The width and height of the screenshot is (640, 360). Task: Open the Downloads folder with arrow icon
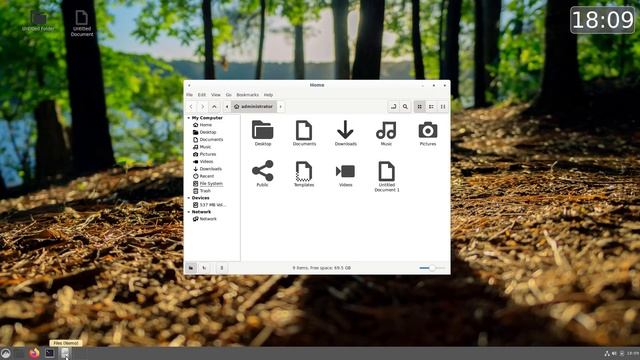click(345, 133)
